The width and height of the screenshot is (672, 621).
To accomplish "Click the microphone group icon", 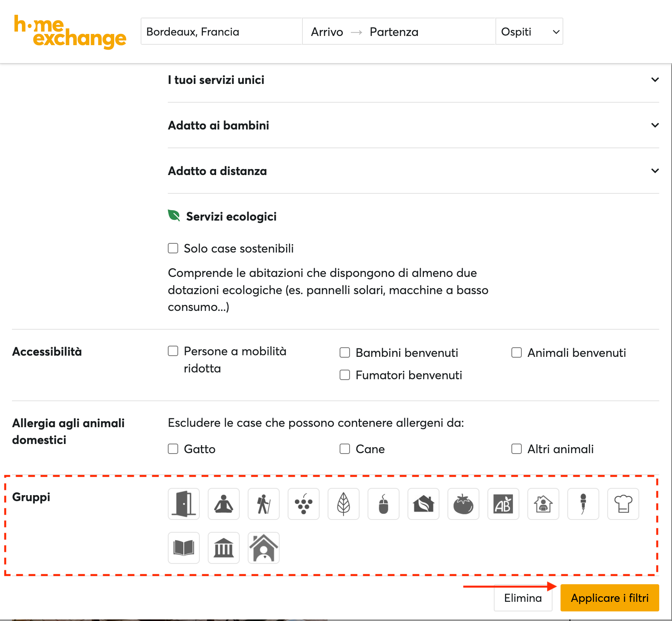I will pyautogui.click(x=583, y=504).
